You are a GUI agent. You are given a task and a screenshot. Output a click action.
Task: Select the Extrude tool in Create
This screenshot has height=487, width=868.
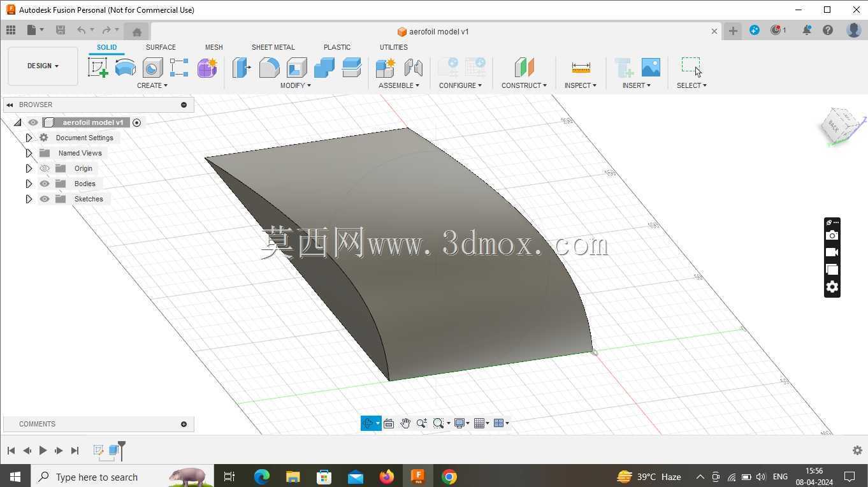click(125, 68)
